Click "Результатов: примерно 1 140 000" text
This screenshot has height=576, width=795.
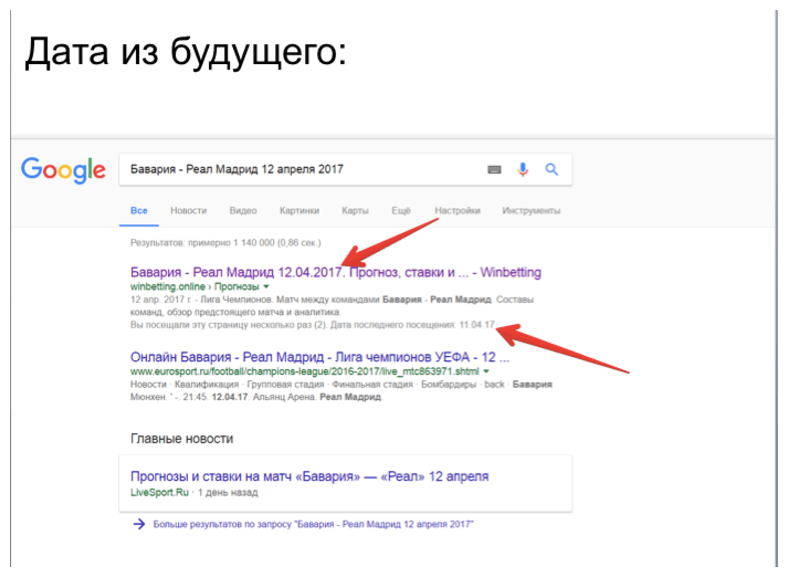[226, 243]
